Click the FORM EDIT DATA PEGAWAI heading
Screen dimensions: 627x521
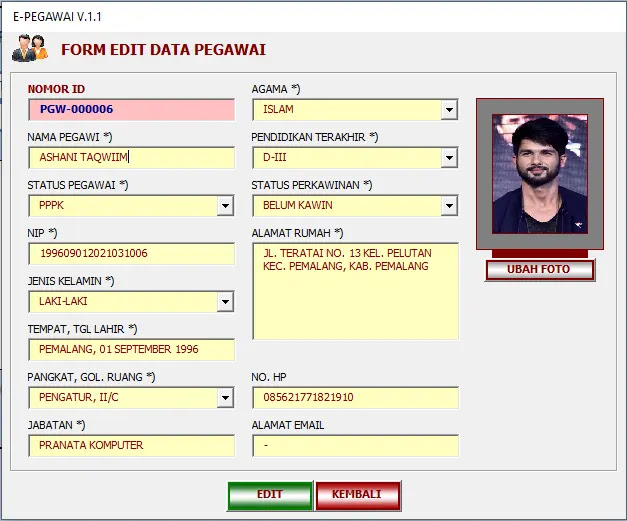[163, 50]
